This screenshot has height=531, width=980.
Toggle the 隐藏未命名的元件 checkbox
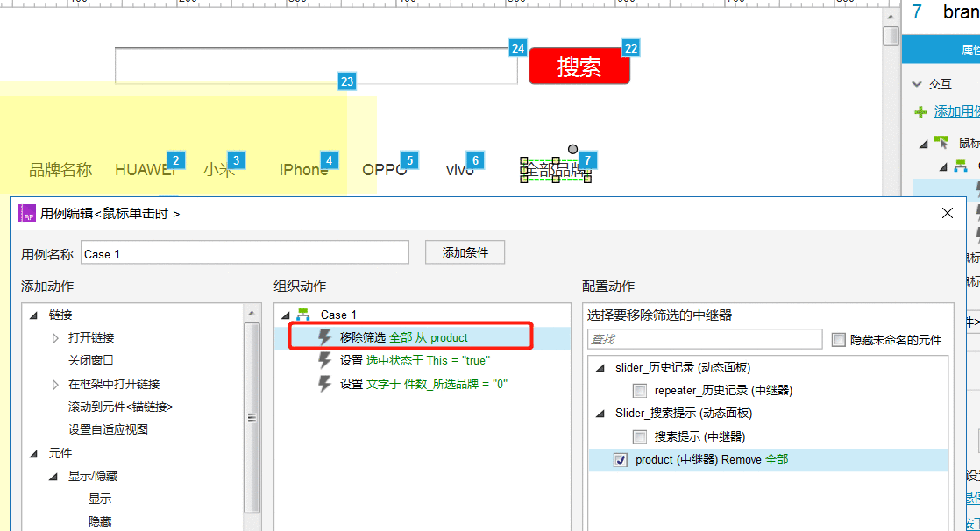[839, 340]
